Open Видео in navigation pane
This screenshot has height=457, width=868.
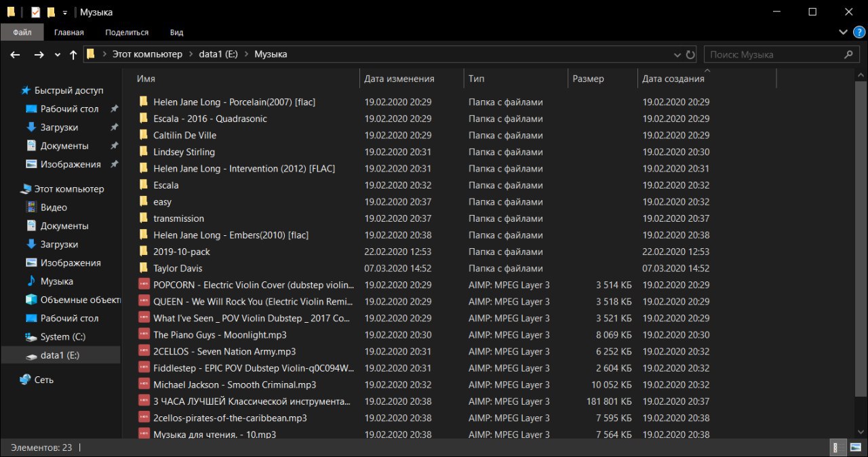(x=54, y=207)
